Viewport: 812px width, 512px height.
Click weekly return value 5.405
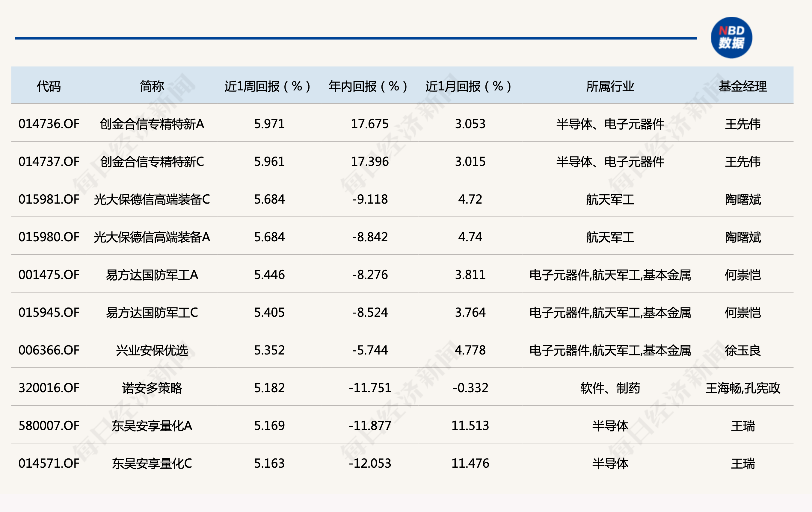(269, 313)
